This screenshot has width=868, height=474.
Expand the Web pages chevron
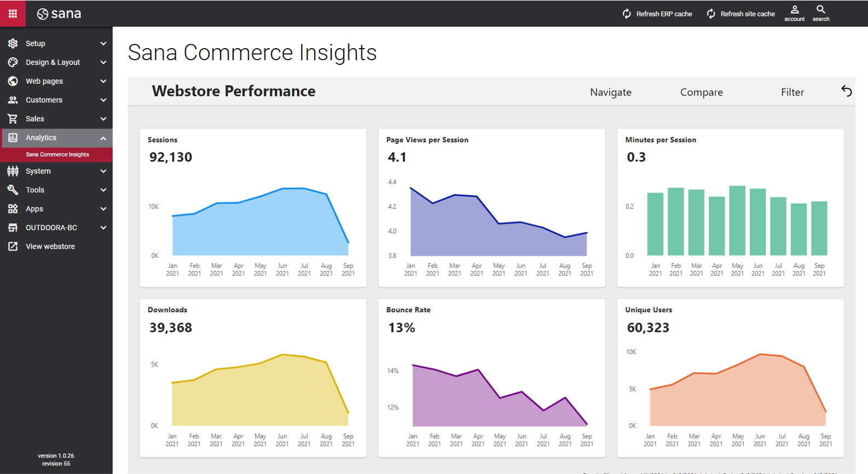103,81
